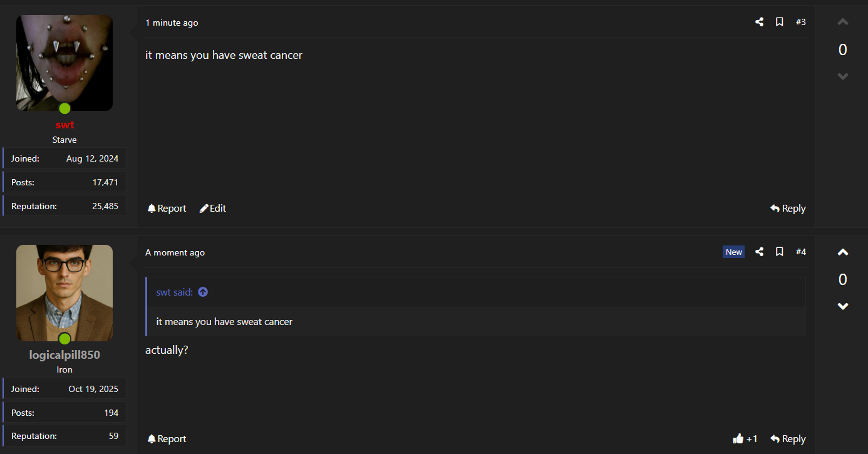Report logicalpill850's post
Screen dimensions: 868x454
[167, 439]
